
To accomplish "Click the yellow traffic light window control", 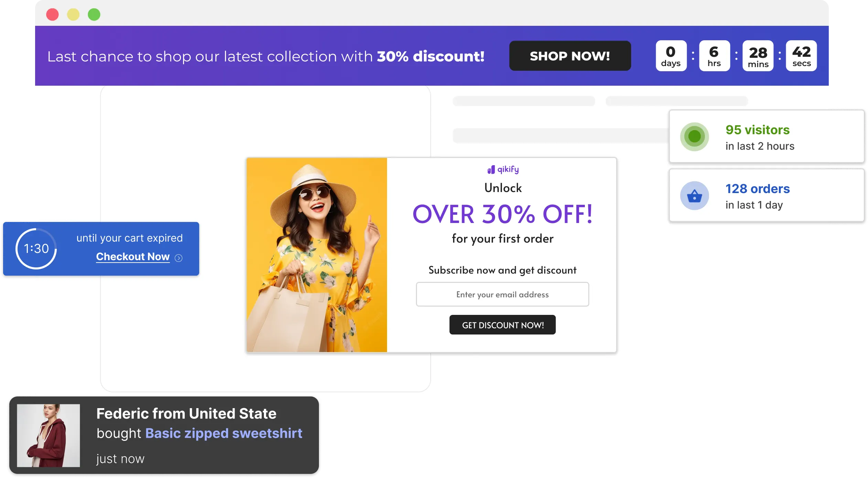I will (73, 14).
